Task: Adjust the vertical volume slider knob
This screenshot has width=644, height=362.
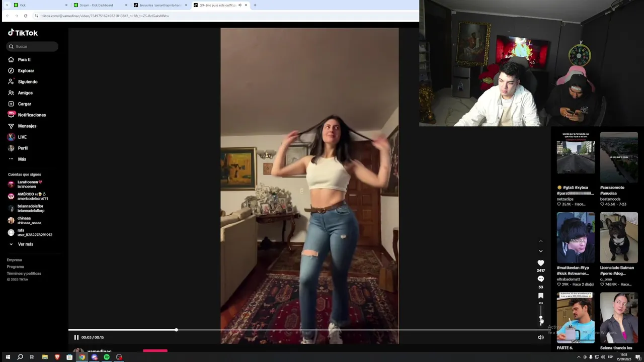Action: [541, 318]
